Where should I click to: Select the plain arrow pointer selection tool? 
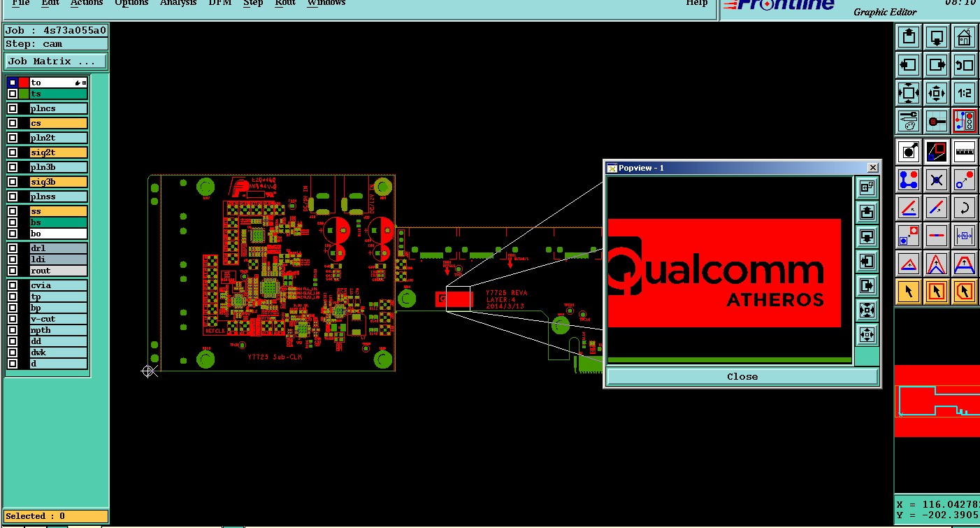pos(909,291)
